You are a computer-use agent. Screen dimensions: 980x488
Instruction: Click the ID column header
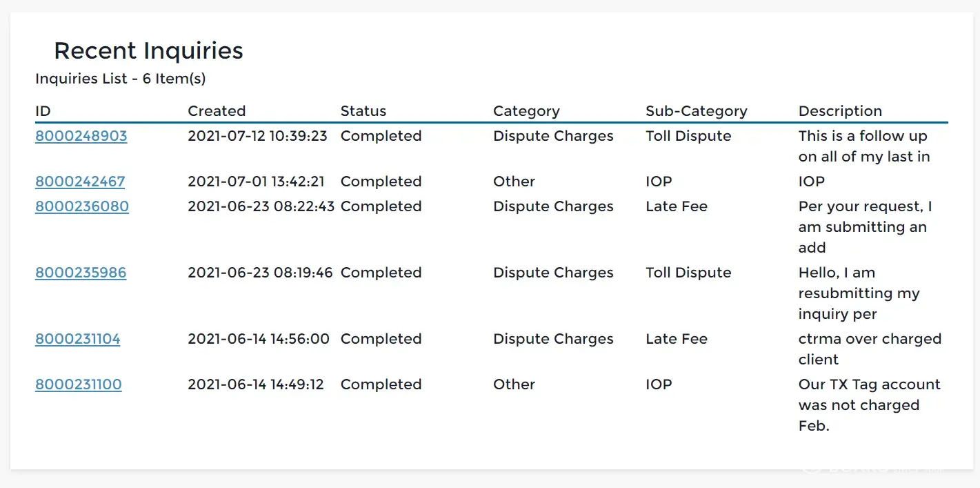click(x=43, y=111)
